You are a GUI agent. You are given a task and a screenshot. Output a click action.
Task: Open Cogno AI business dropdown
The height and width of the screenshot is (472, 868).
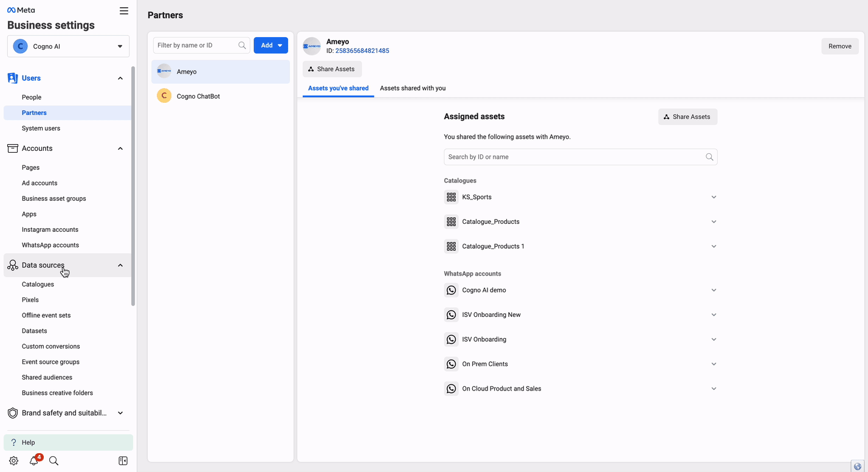click(68, 46)
